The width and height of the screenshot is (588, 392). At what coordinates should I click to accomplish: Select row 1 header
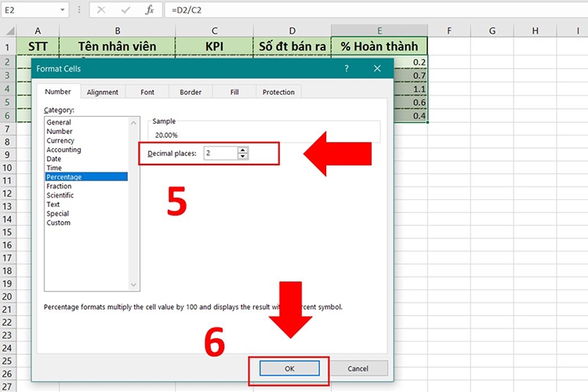pyautogui.click(x=8, y=47)
